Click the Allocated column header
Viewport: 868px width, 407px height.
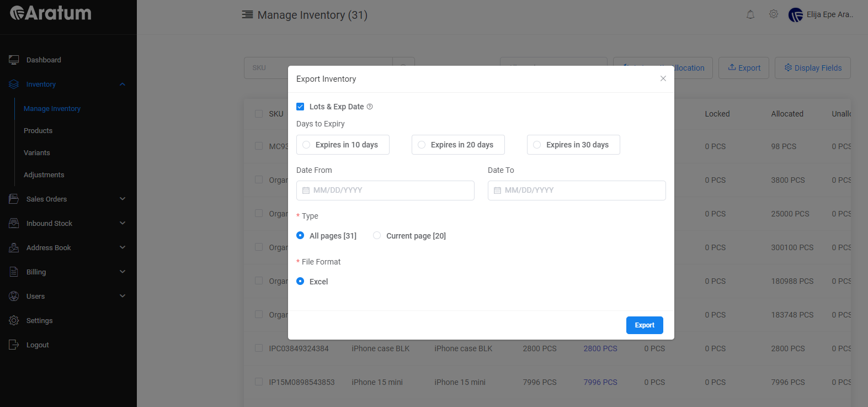(x=787, y=114)
